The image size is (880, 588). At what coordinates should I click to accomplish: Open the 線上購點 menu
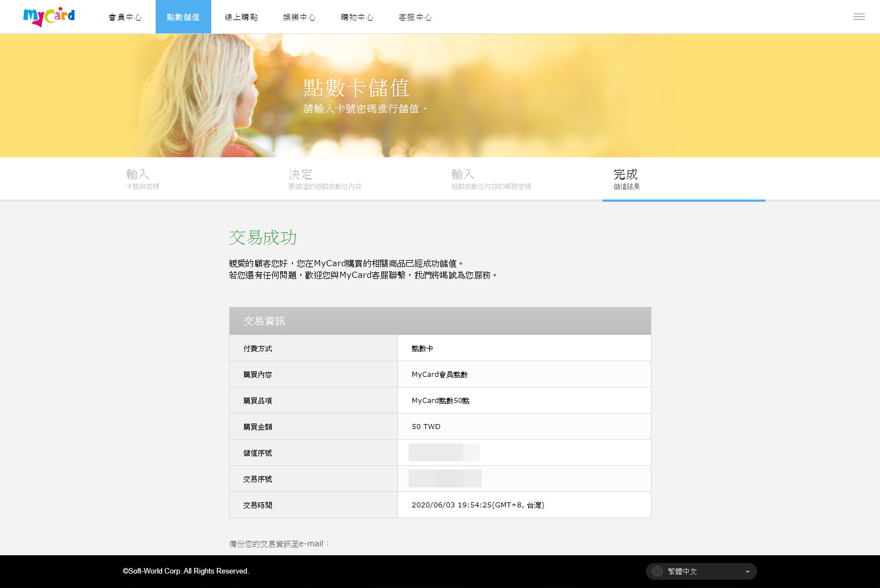(241, 17)
